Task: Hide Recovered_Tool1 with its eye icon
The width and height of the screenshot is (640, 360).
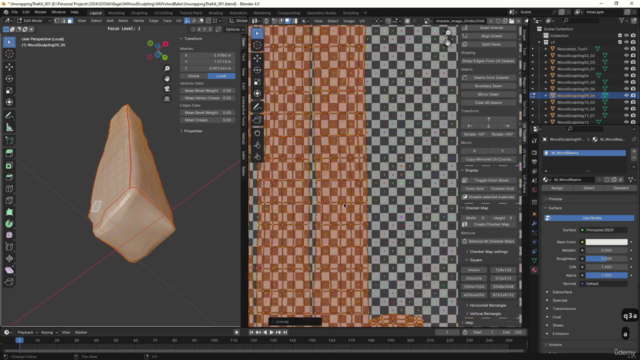Action: click(x=626, y=49)
